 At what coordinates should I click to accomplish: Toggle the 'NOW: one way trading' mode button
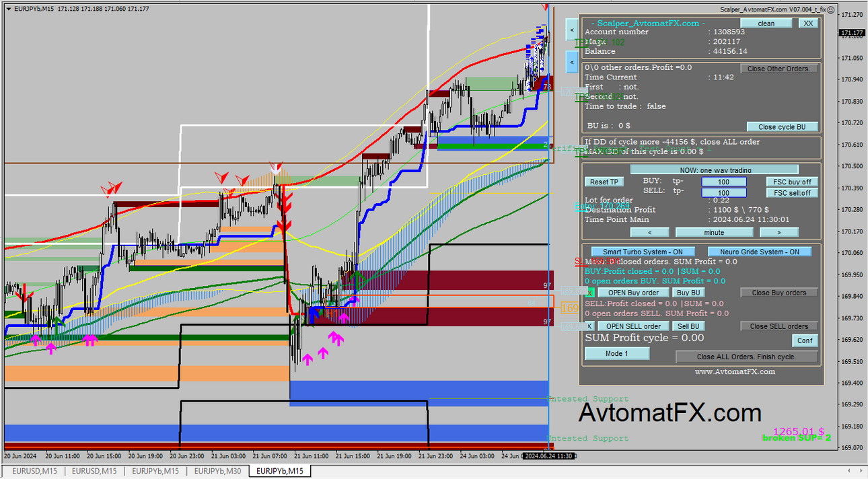click(x=714, y=170)
